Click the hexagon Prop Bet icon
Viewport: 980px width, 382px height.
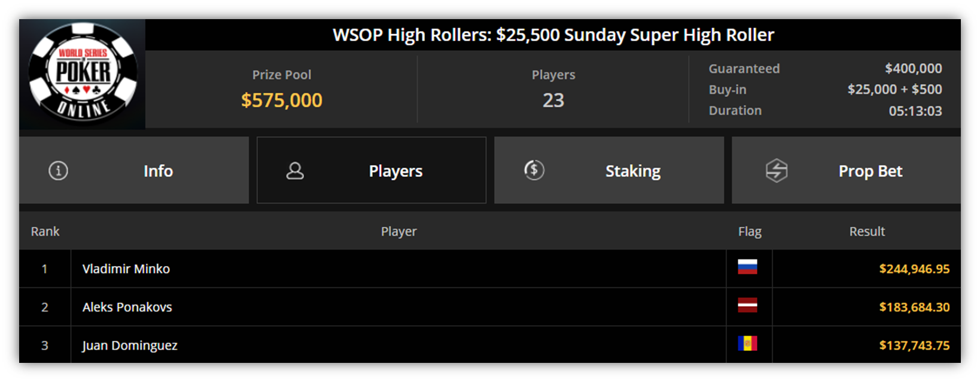click(x=777, y=171)
